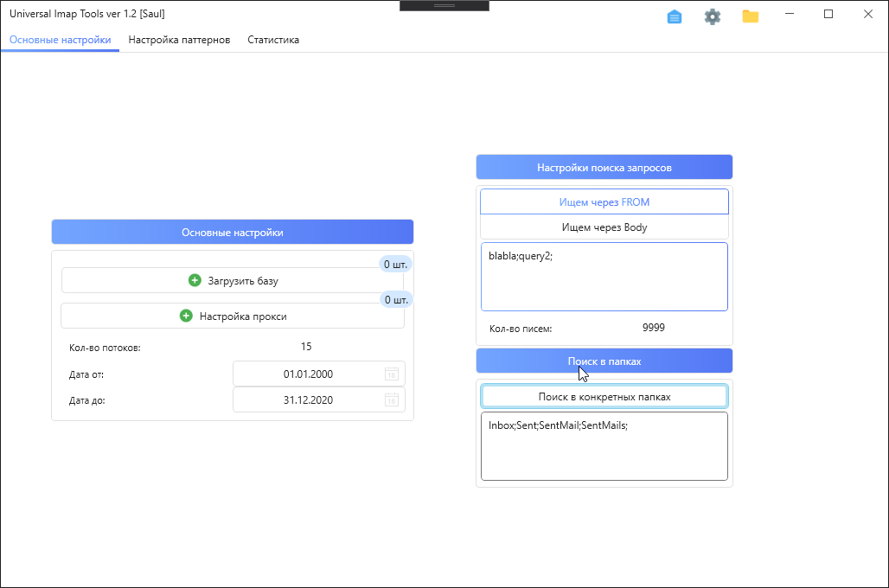This screenshot has width=889, height=588.
Task: Click the folders text box with Inbox;Sent
Action: point(604,446)
